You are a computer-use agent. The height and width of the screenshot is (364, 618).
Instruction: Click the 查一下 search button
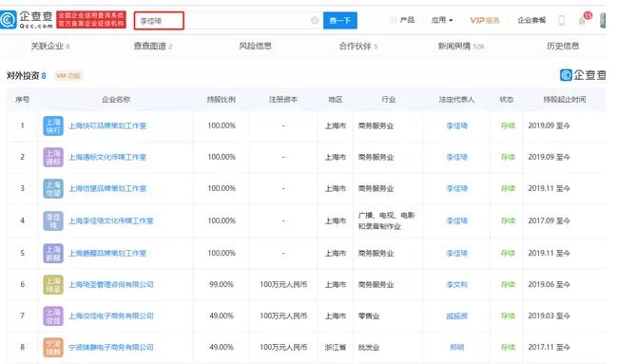[x=340, y=20]
